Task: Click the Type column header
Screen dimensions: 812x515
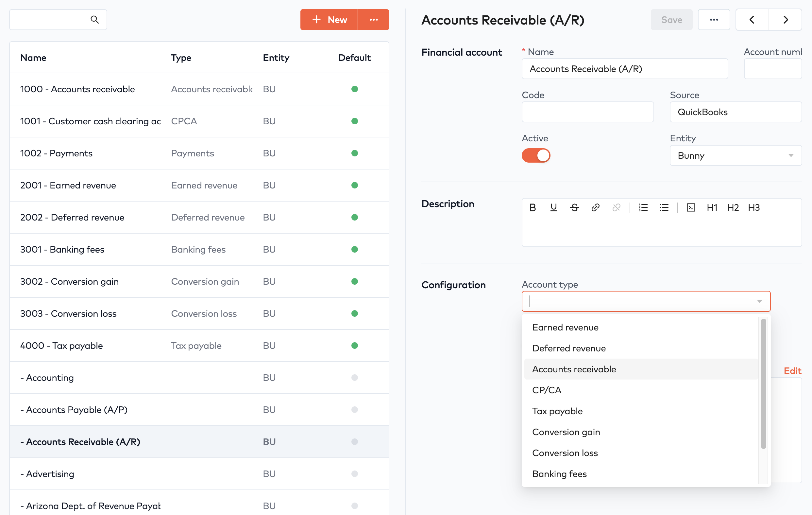Action: [x=181, y=58]
